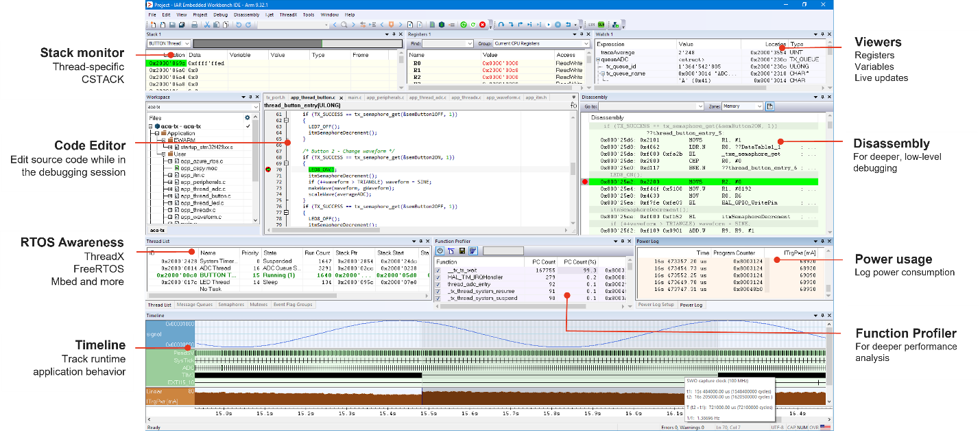
Task: Click the green Make/Restart debug icon
Action: coord(464,24)
